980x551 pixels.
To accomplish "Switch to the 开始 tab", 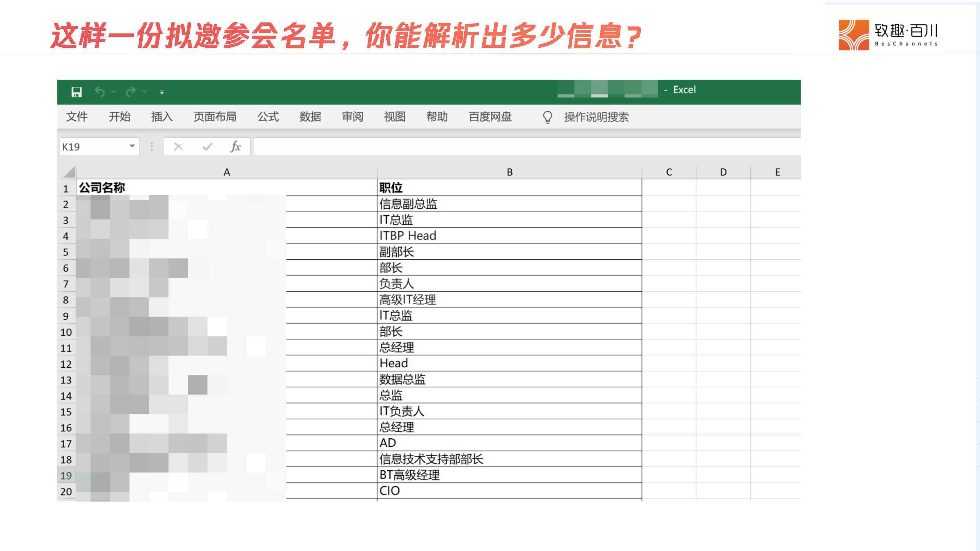I will coord(119,117).
